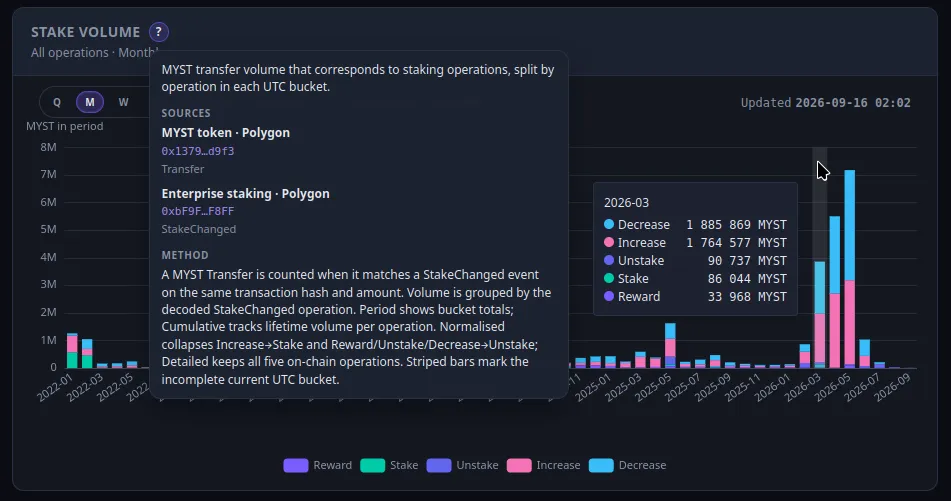Click the 2022-01 bar in chart
The height and width of the screenshot is (501, 951).
click(72, 351)
